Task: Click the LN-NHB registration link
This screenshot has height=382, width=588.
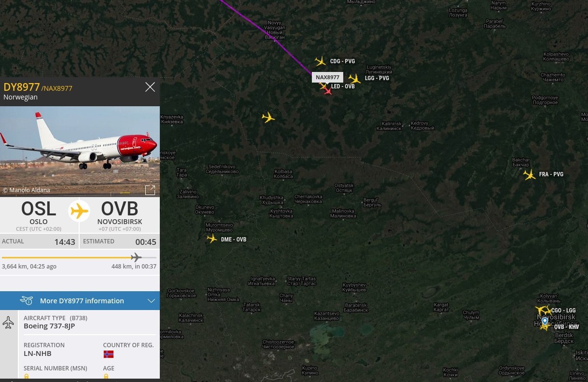Action: pyautogui.click(x=38, y=354)
